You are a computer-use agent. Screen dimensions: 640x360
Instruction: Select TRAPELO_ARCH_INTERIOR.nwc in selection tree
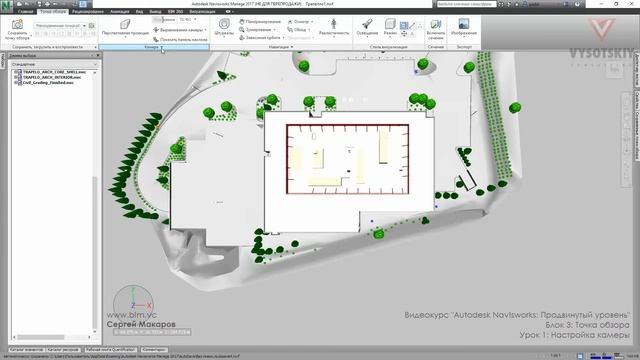pyautogui.click(x=52, y=77)
